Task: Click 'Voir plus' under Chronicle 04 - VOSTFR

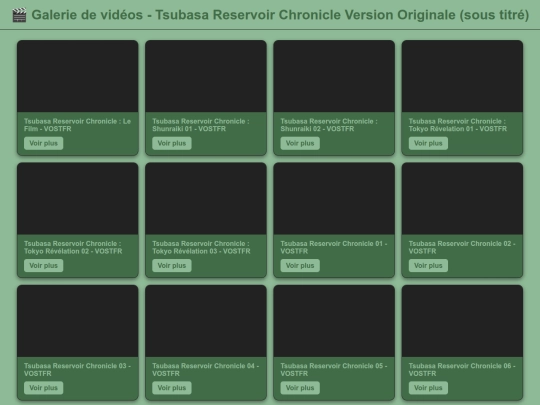Action: tap(172, 388)
